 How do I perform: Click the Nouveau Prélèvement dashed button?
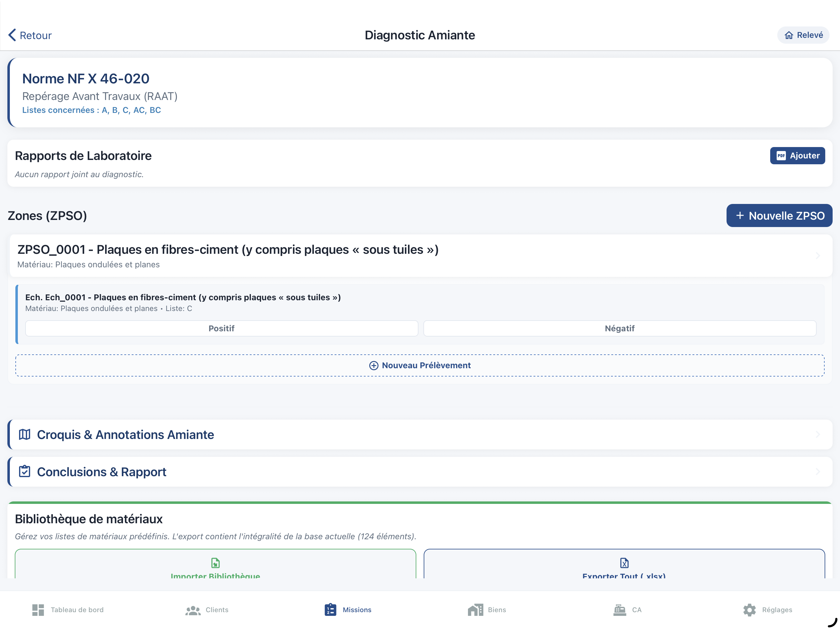pyautogui.click(x=420, y=365)
